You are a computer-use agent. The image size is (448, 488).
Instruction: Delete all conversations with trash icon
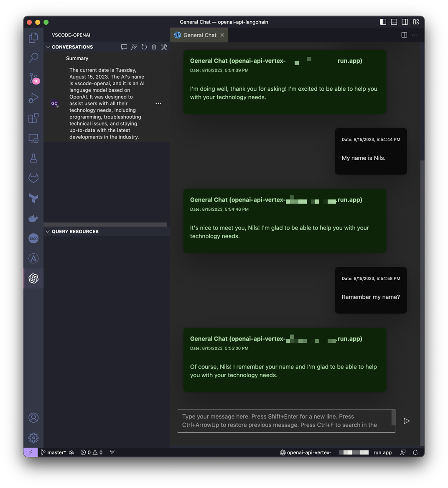pos(154,47)
